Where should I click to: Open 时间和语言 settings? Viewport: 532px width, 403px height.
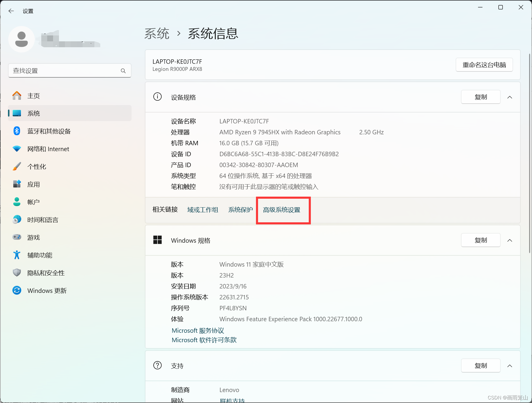pyautogui.click(x=70, y=220)
